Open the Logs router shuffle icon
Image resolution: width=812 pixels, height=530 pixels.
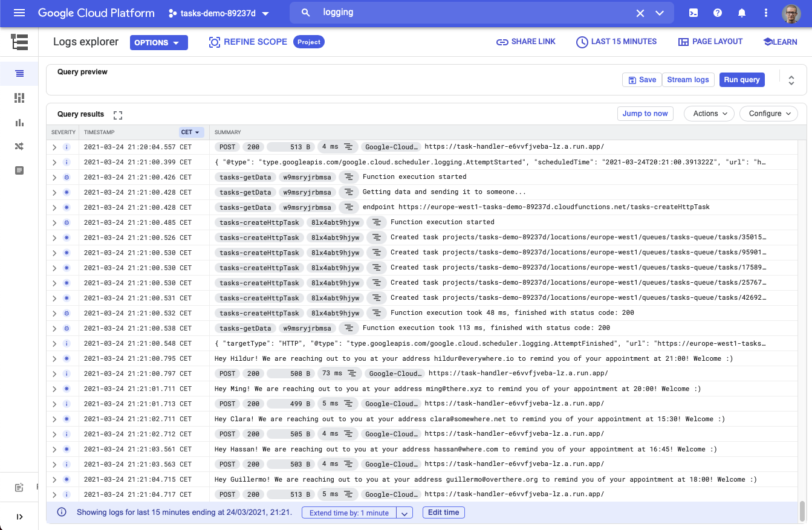click(x=19, y=146)
